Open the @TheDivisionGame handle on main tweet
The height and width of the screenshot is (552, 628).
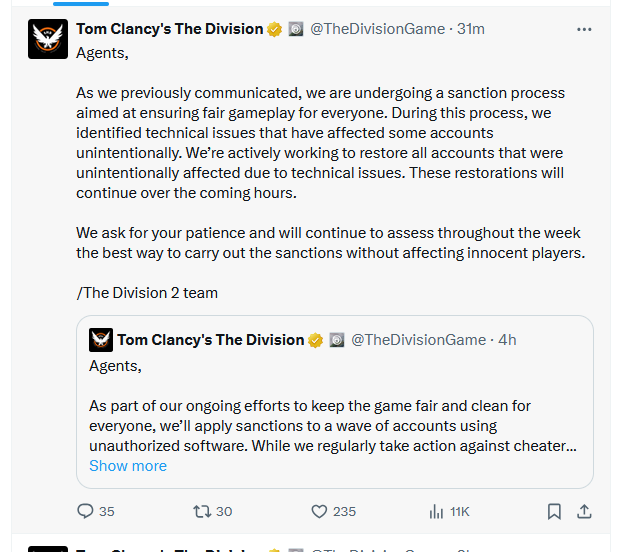(378, 29)
